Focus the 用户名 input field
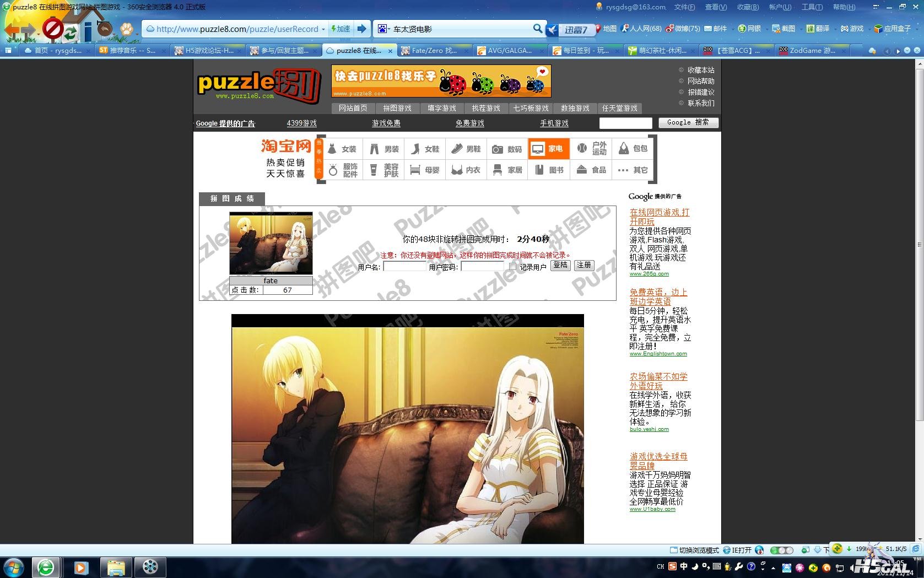Screen dimensions: 924x578 click(404, 267)
